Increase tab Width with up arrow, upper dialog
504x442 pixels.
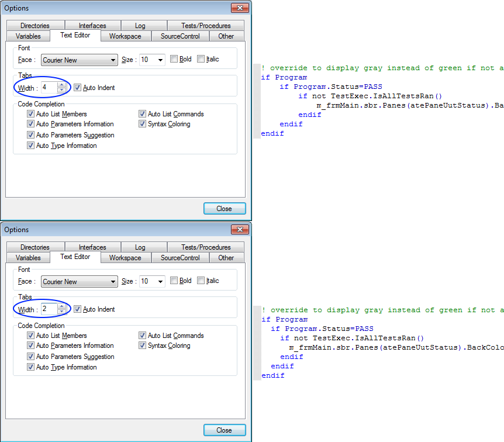click(x=62, y=85)
